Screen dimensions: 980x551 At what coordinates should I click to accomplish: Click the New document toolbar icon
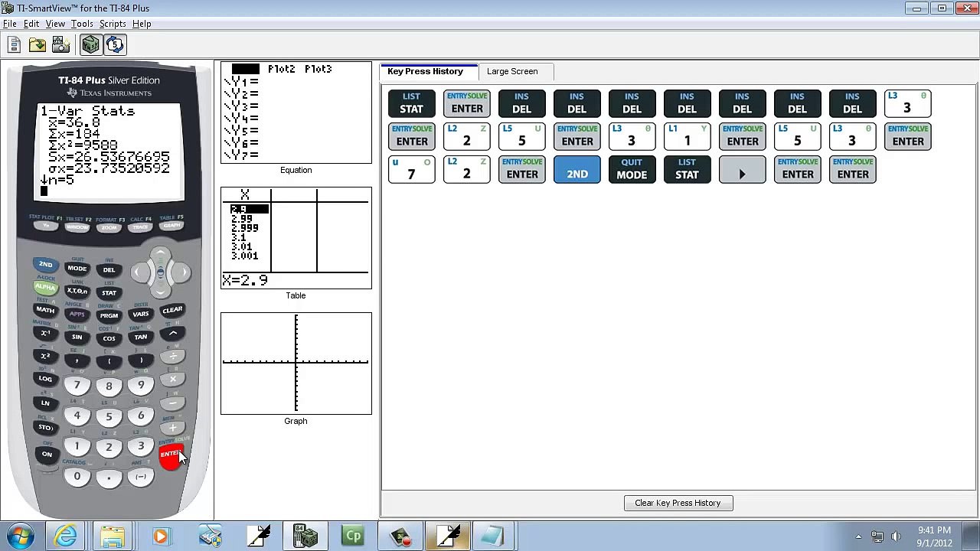click(x=14, y=45)
